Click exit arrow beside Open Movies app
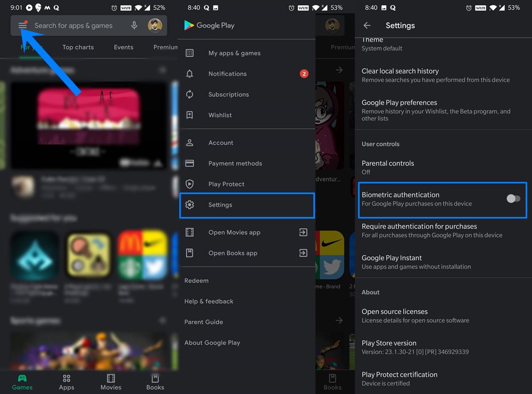This screenshot has height=394, width=532. click(303, 232)
